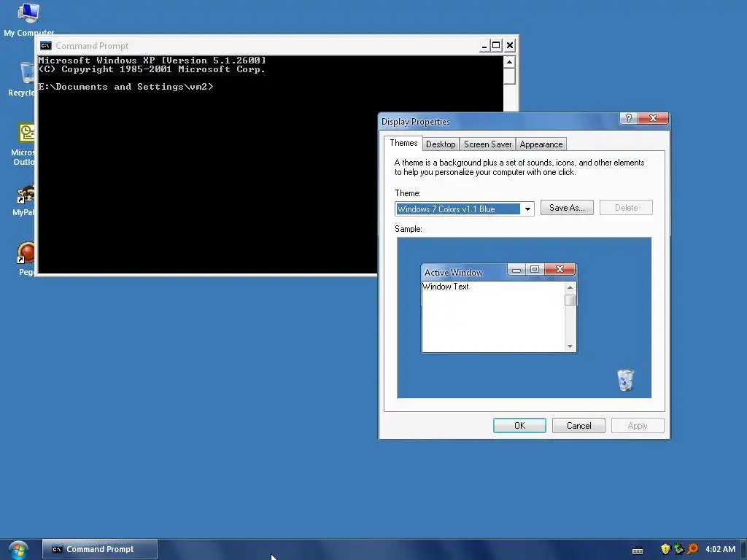Switch to the Desktop tab
This screenshot has height=560, width=747.
coord(441,144)
